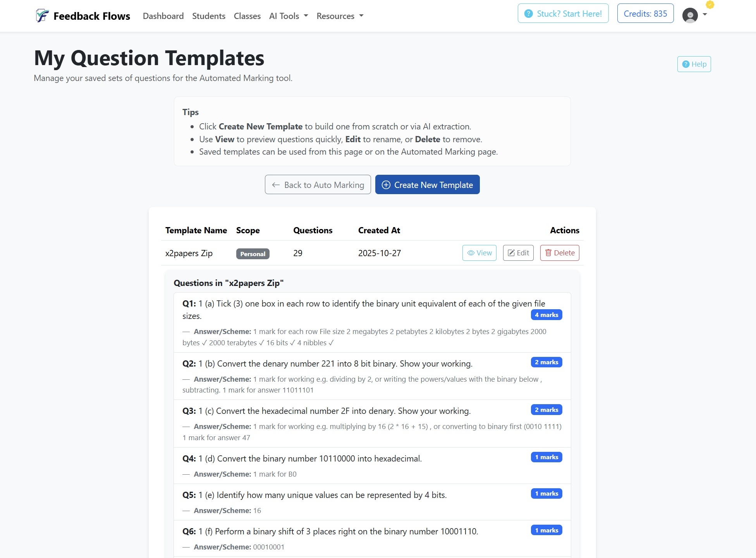Click the Credits: 835 button
756x558 pixels.
coord(645,14)
